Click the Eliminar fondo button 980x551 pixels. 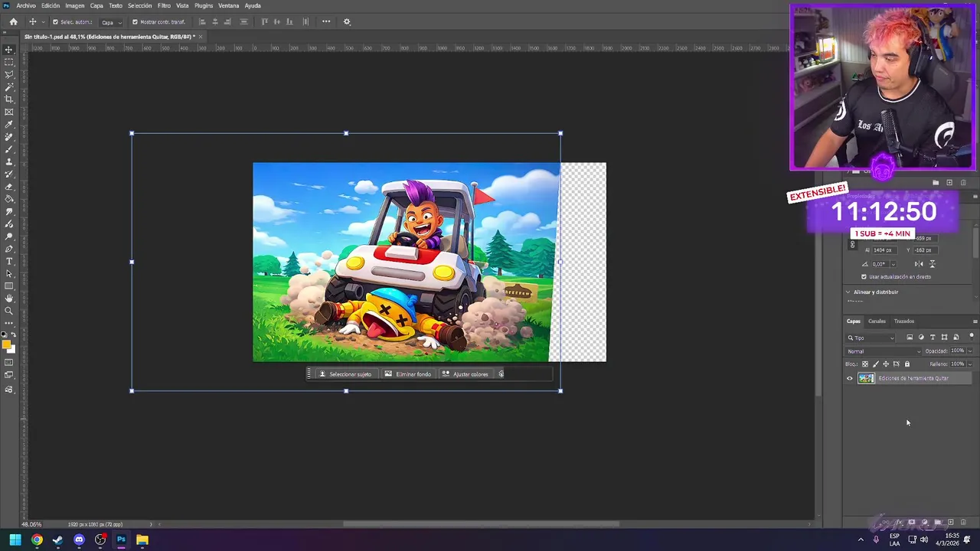[408, 374]
